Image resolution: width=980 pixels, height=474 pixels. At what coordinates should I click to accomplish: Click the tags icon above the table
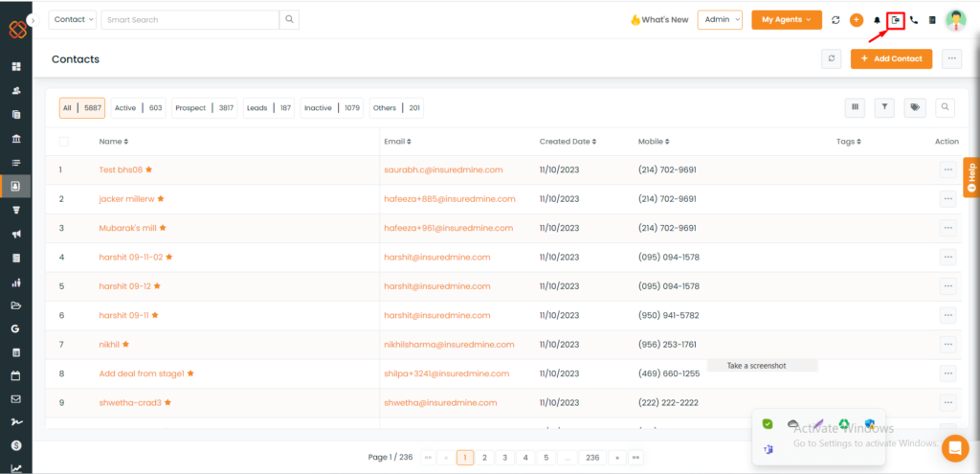[915, 107]
